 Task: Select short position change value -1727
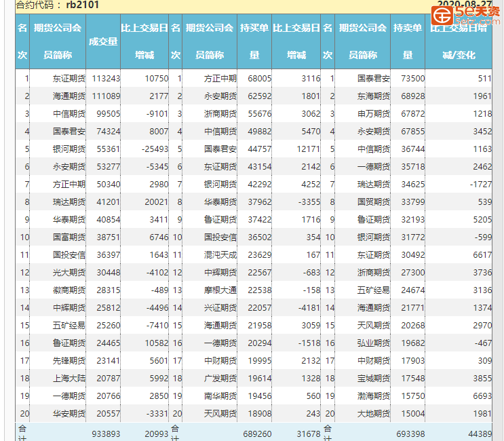coord(481,185)
